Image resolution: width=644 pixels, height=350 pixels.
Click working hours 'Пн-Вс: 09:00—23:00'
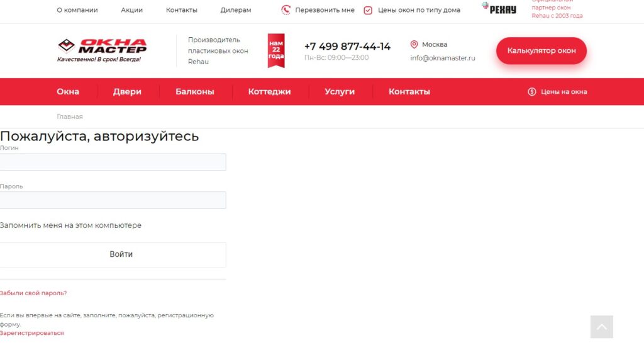[336, 57]
